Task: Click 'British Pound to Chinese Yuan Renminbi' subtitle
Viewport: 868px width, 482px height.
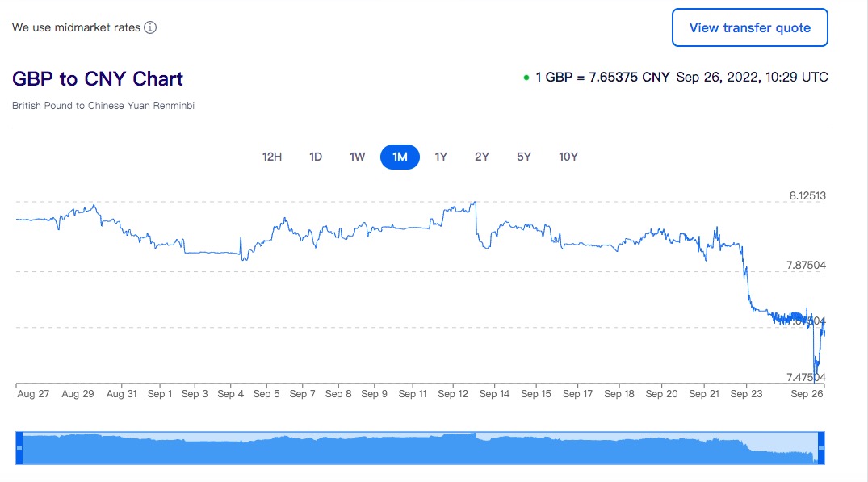Action: pos(103,105)
